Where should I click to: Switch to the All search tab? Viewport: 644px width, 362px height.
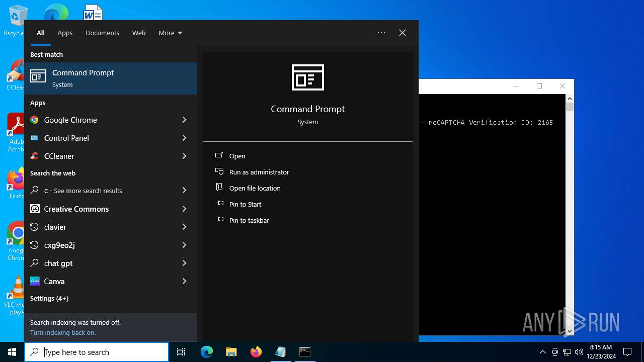coord(41,33)
